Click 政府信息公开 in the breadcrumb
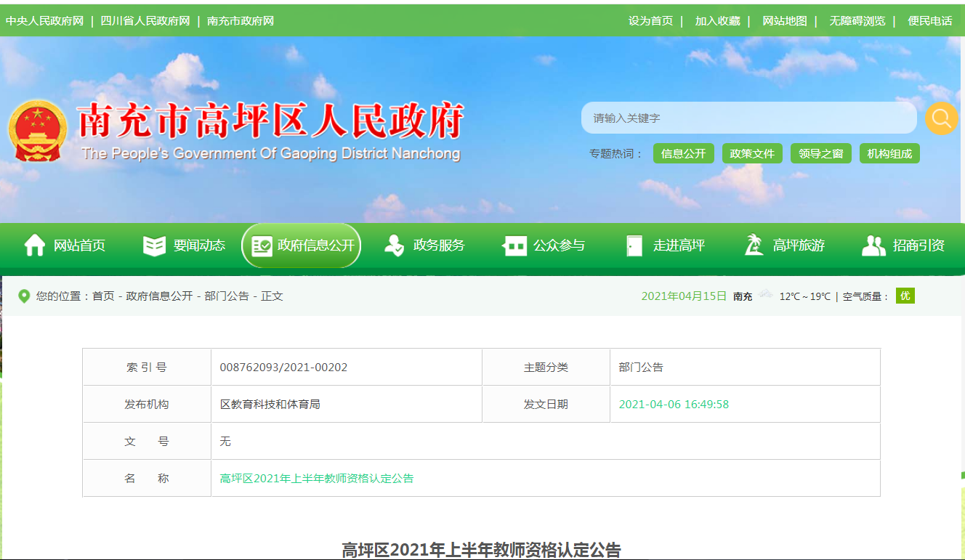This screenshot has height=560, width=965. click(159, 296)
